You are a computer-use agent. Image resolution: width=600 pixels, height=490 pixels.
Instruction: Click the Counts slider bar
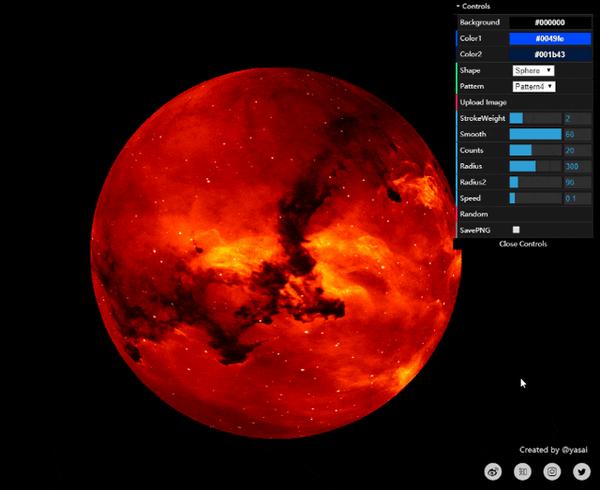(x=535, y=150)
